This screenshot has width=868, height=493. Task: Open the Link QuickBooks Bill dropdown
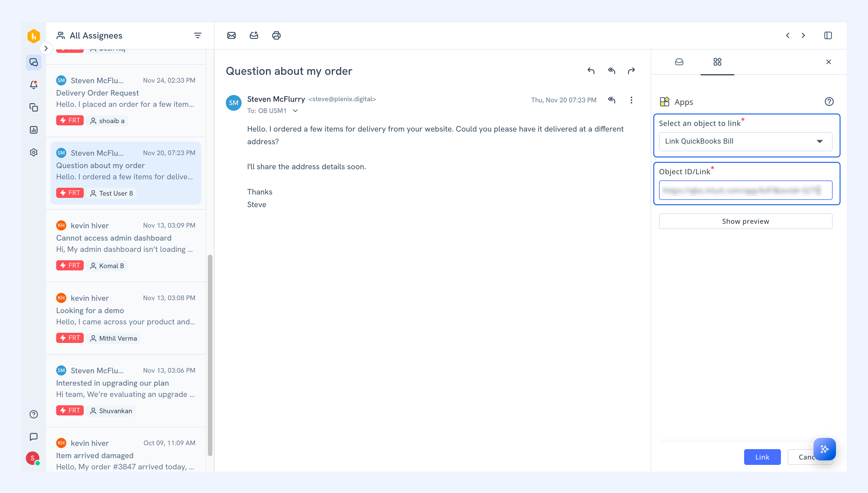coord(745,142)
